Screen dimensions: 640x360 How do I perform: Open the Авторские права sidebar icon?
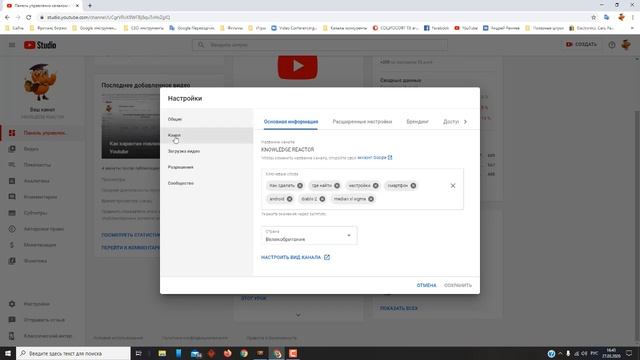pyautogui.click(x=12, y=229)
